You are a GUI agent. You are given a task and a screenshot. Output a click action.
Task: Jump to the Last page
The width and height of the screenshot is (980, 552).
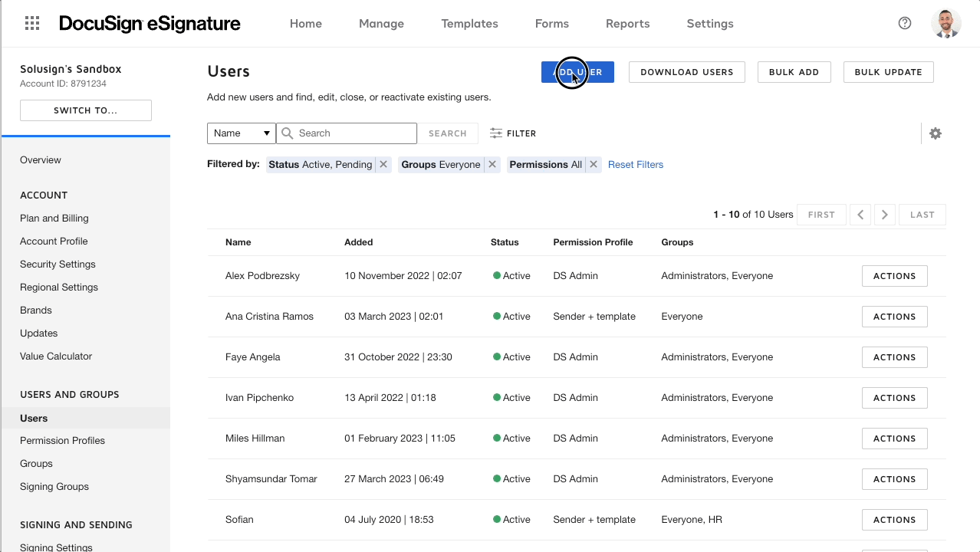922,215
